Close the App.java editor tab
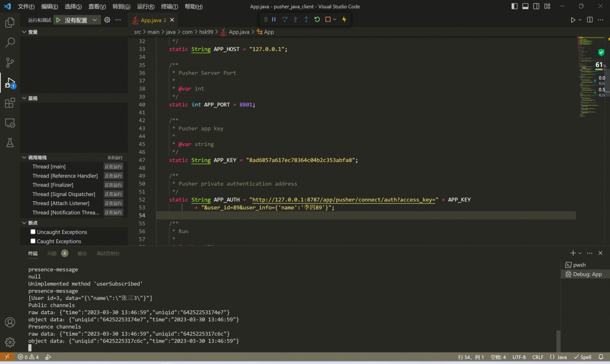610x364 pixels. point(172,20)
